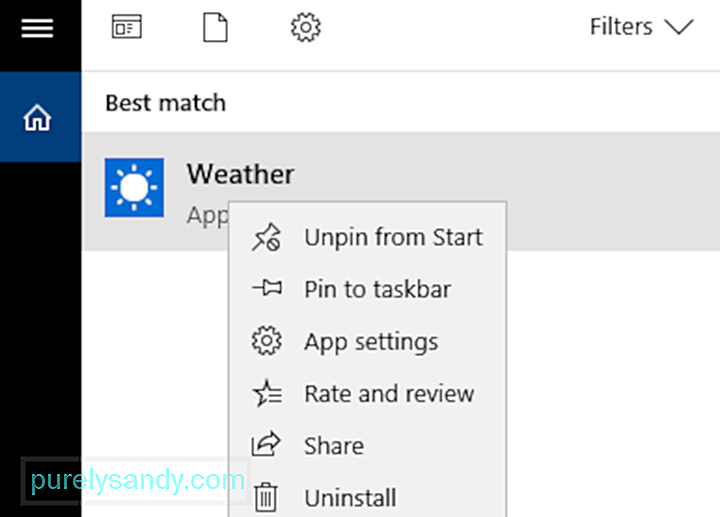Click the share arrow icon
The height and width of the screenshot is (517, 720).
[266, 444]
